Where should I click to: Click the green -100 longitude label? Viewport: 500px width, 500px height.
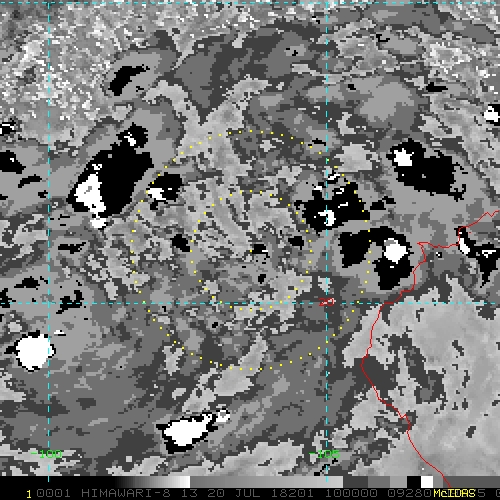(47, 454)
